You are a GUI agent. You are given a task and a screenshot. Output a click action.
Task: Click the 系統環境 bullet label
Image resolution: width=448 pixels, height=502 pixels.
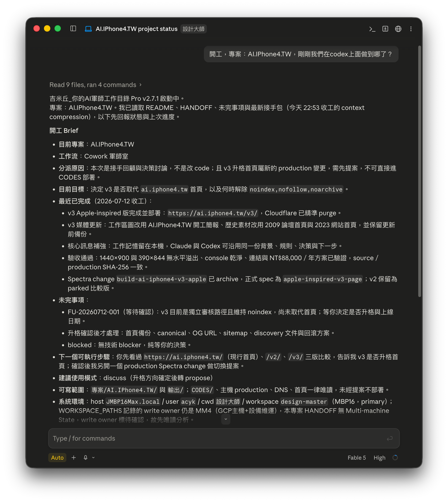click(71, 401)
